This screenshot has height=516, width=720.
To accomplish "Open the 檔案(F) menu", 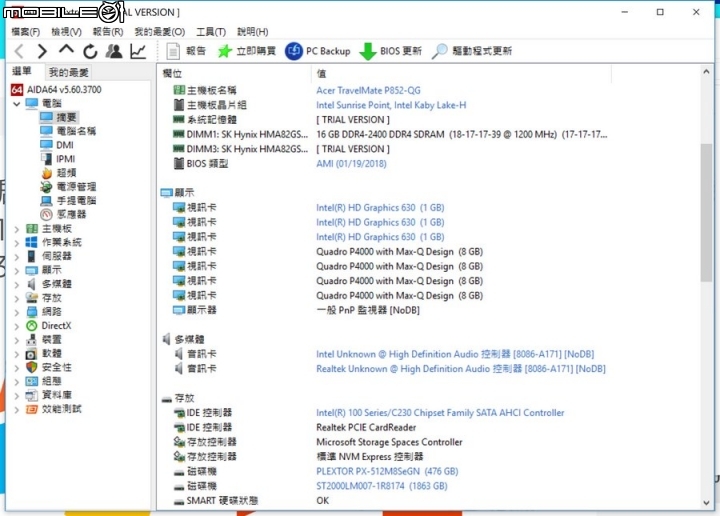I will click(x=26, y=32).
